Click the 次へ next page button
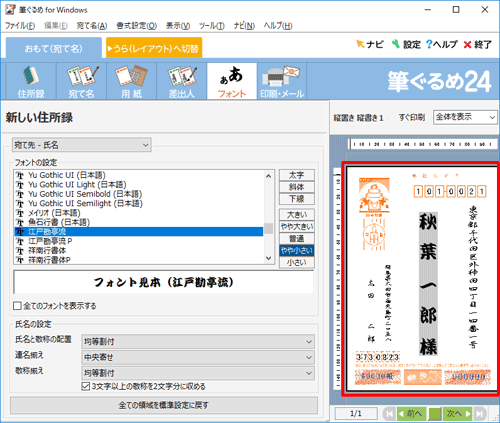The height and width of the screenshot is (423, 500). pos(457,414)
